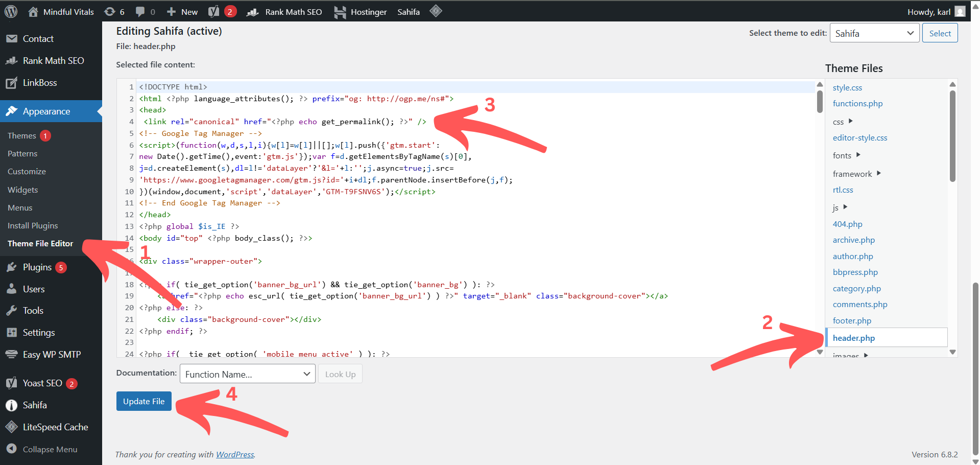Open the Themes submenu item

22,135
